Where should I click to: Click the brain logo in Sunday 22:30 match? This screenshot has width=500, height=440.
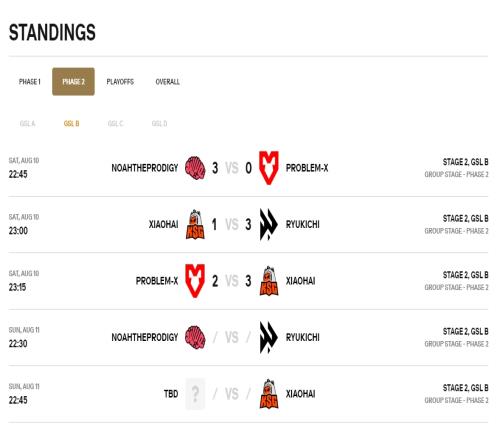pyautogui.click(x=195, y=337)
